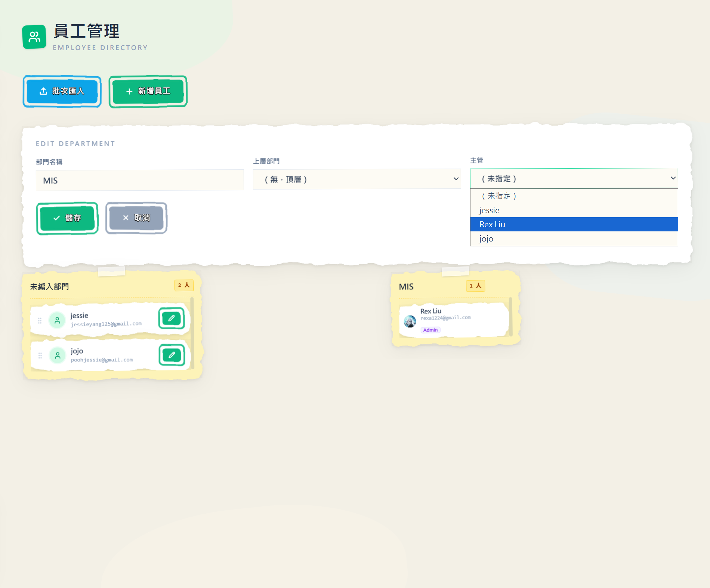Click the 未編入部門 card title
The width and height of the screenshot is (710, 588).
(49, 287)
